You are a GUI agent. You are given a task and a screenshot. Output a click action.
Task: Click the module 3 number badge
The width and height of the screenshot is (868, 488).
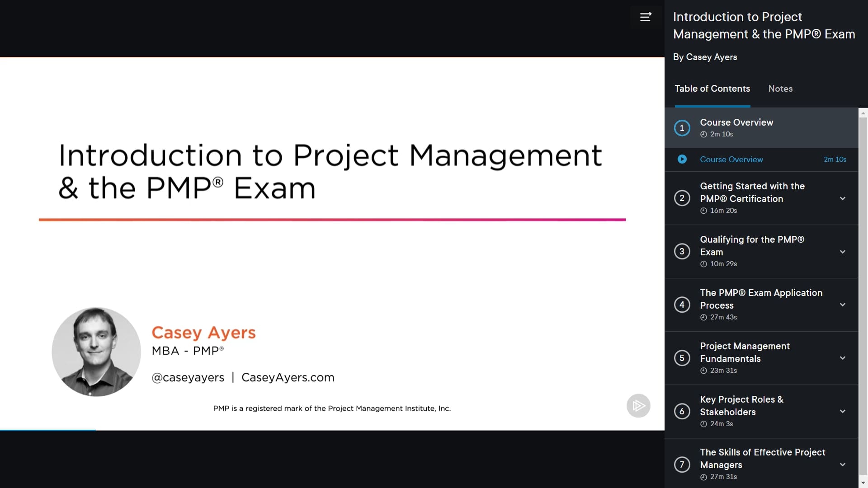[682, 251]
